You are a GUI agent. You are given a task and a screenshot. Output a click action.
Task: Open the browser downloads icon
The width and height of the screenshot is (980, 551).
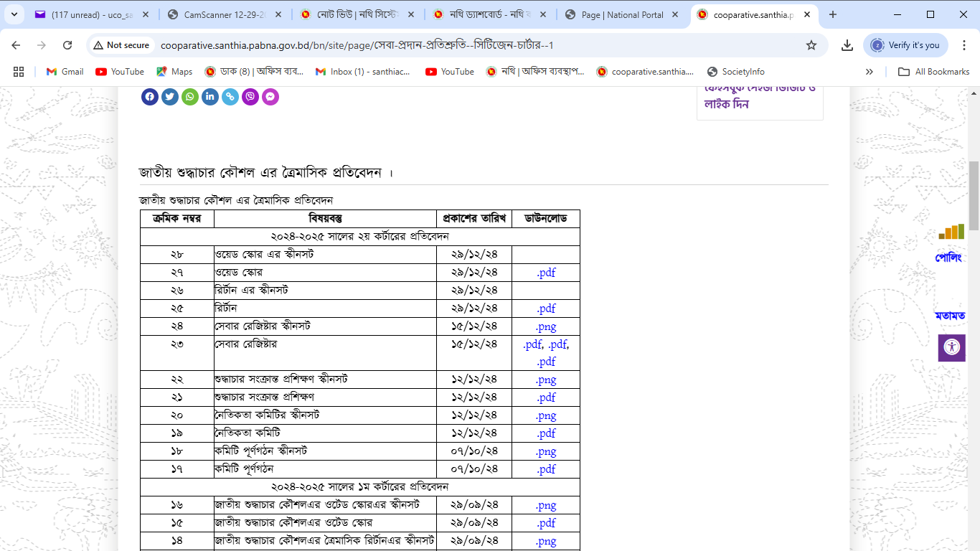847,45
